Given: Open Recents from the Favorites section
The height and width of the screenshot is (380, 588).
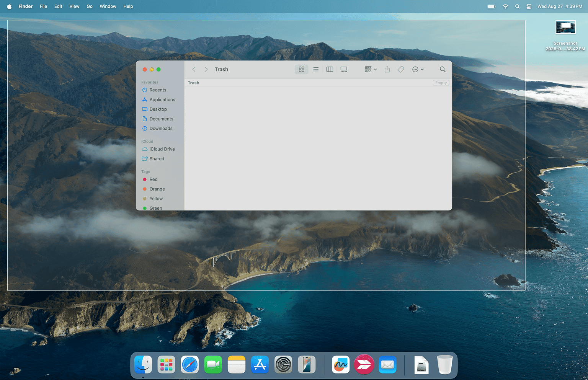Looking at the screenshot, I should (157, 90).
